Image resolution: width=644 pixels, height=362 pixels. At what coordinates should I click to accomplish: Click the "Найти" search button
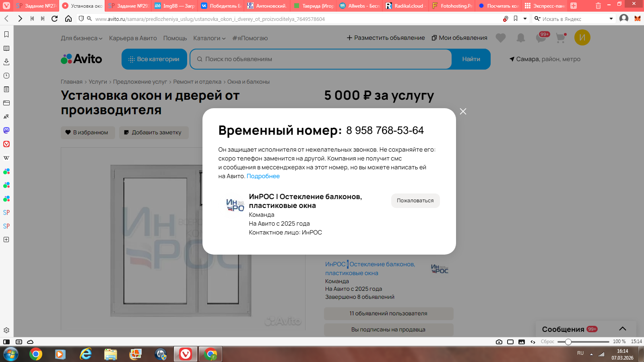pyautogui.click(x=471, y=59)
